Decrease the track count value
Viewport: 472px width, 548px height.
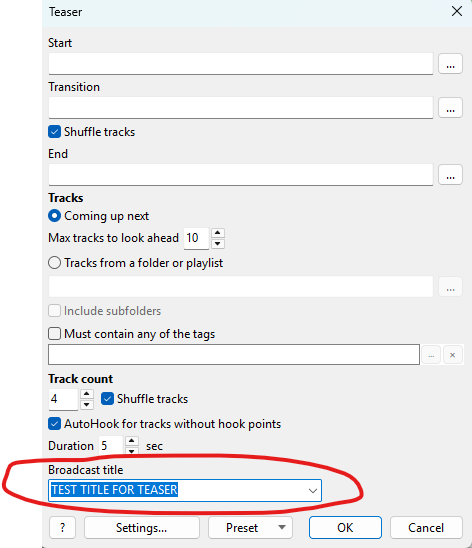coord(87,405)
